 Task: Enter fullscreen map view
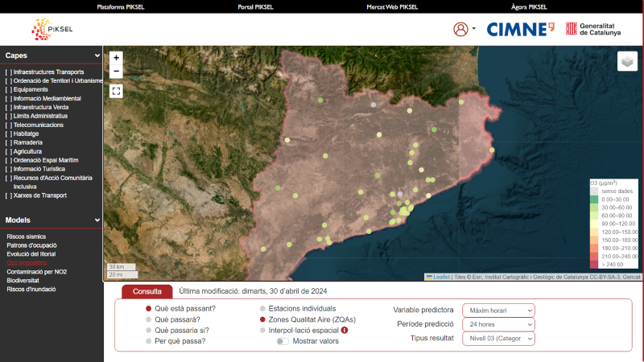point(117,91)
